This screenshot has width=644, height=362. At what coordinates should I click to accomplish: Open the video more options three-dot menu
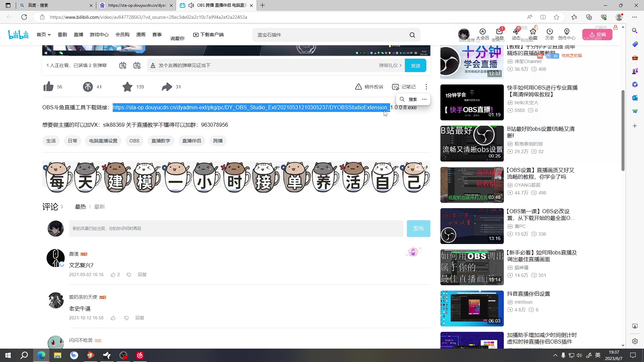pyautogui.click(x=426, y=87)
